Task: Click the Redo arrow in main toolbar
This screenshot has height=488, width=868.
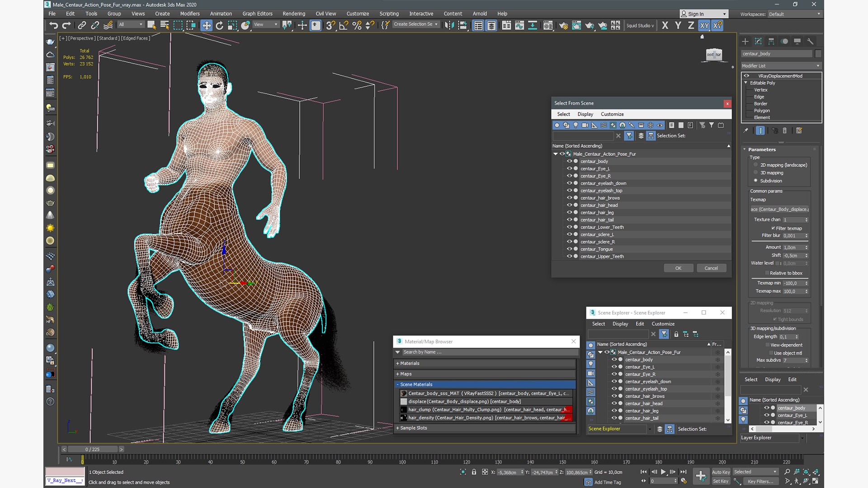Action: pos(66,25)
